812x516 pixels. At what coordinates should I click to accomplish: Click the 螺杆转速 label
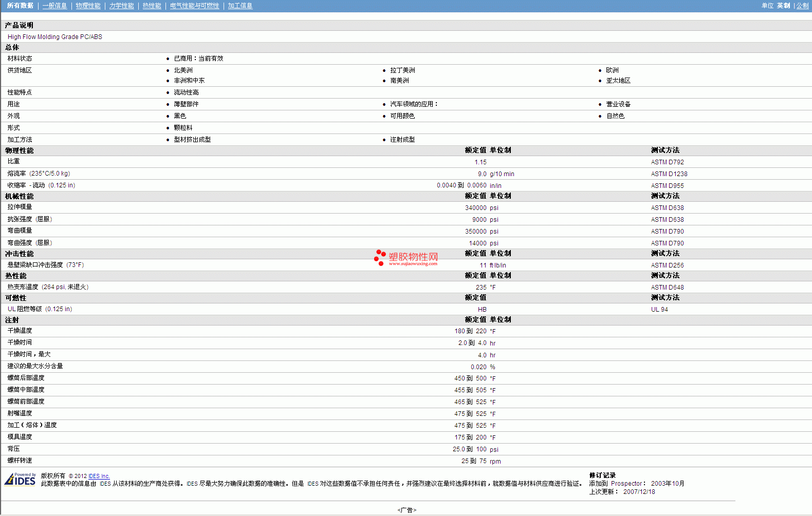pyautogui.click(x=20, y=461)
